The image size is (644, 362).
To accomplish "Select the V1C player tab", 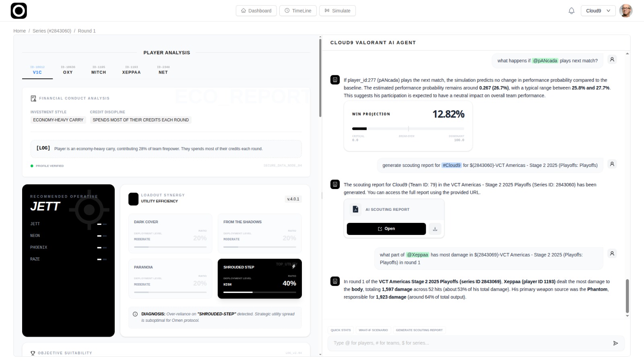I will coord(37,70).
